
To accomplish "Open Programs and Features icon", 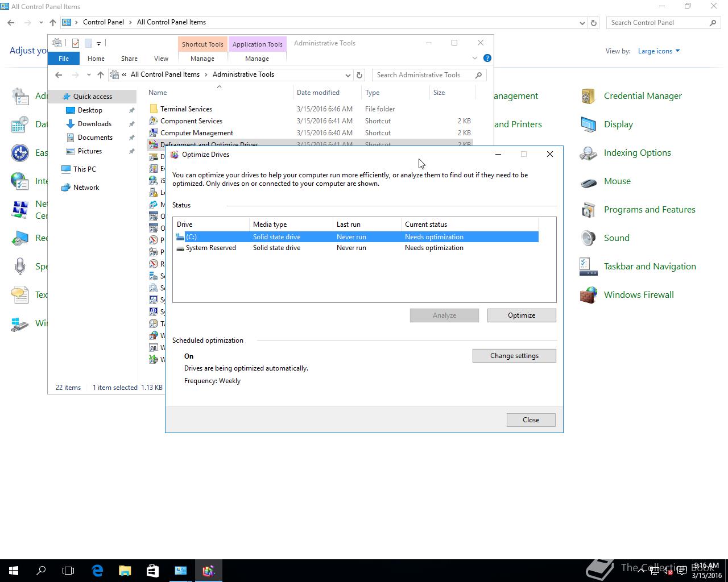I will 588,210.
